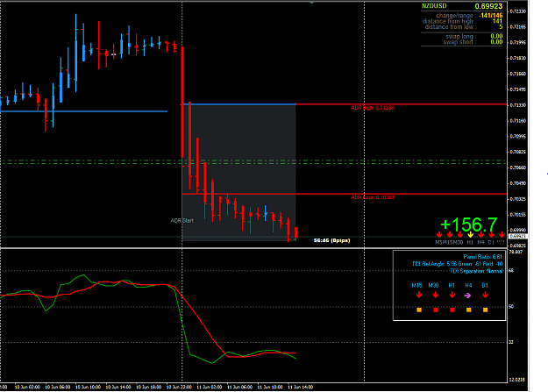The height and width of the screenshot is (392, 548).
Task: Click the highlighted current price tag on axis
Action: tap(517, 237)
